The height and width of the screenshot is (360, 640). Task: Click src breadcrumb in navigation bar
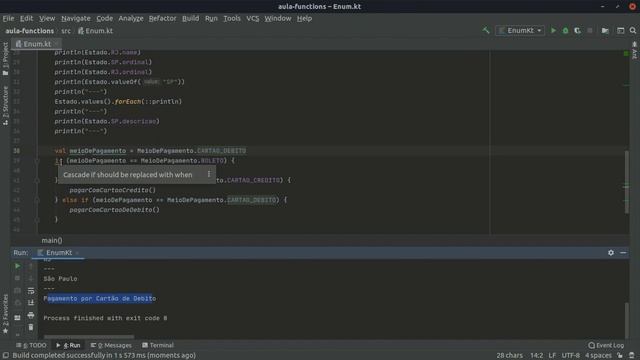pos(66,31)
